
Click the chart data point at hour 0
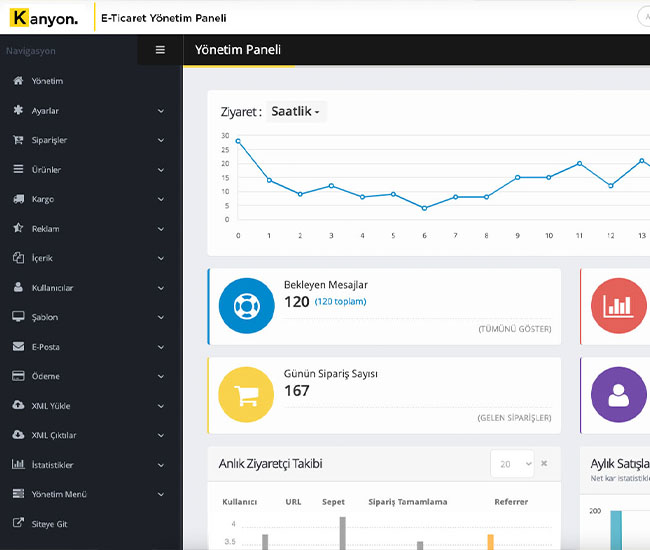(x=238, y=141)
